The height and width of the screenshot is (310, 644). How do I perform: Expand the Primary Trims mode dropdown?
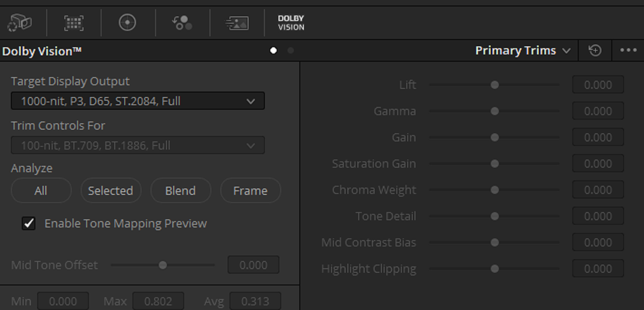[523, 51]
